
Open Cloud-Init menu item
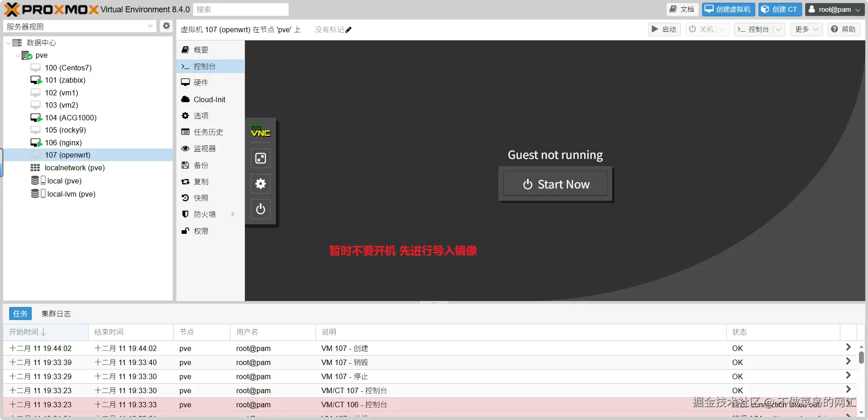(x=210, y=99)
